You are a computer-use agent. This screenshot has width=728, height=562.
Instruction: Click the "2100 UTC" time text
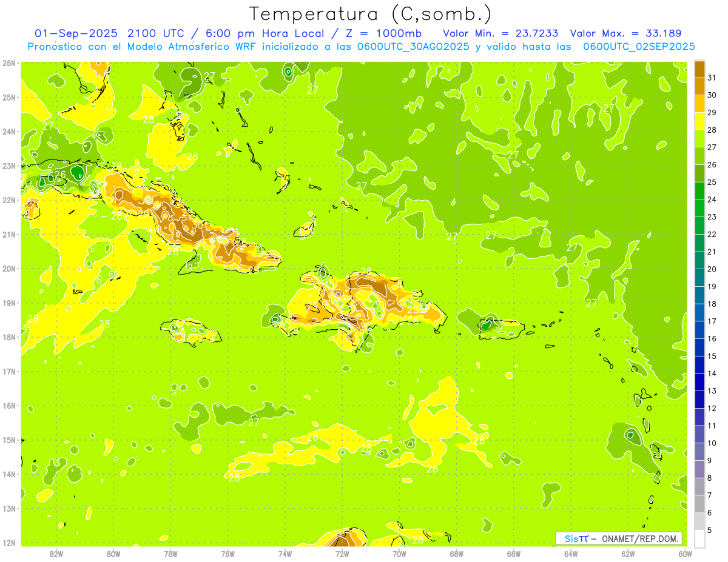pyautogui.click(x=155, y=33)
